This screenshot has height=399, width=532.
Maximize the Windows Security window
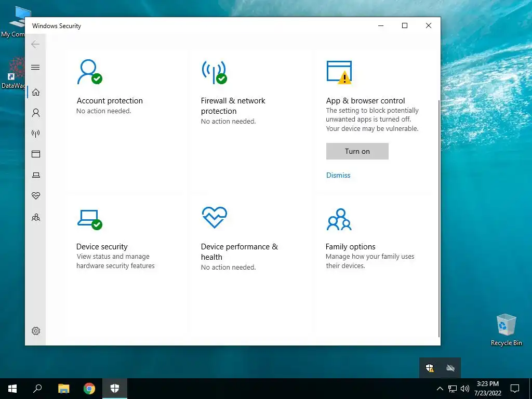[x=404, y=25]
